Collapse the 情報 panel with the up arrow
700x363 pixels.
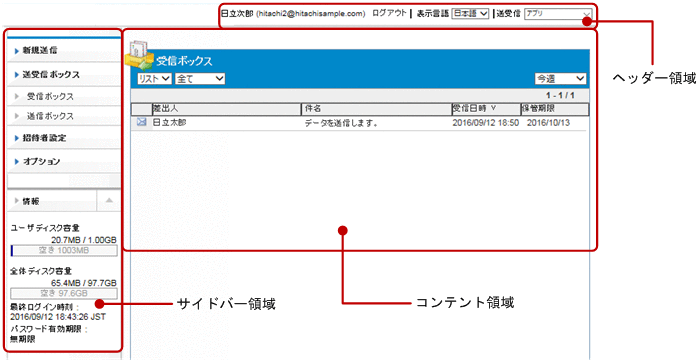click(109, 200)
